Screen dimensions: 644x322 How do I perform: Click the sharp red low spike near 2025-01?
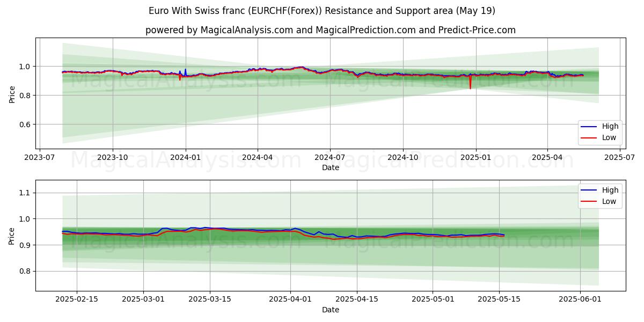point(471,83)
